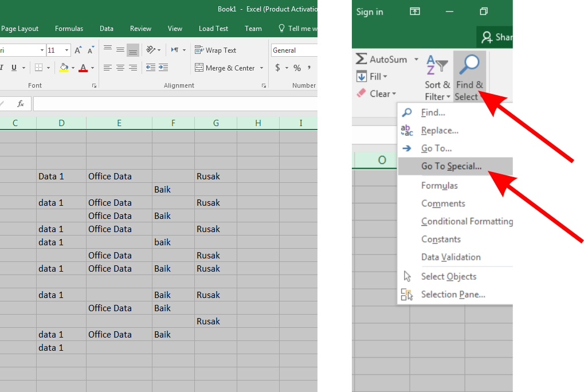Click the Find & Select magnifier icon

click(x=469, y=63)
